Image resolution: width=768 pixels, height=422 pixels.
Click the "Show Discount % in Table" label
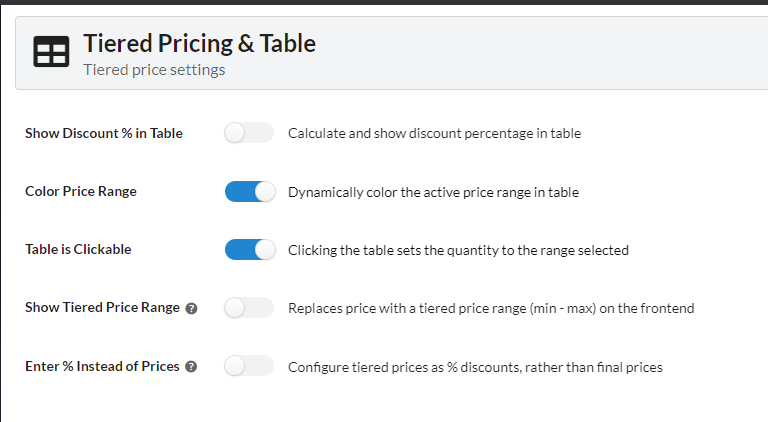[104, 133]
